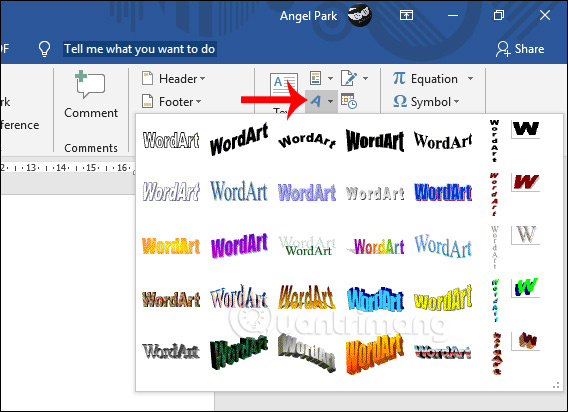The image size is (568, 412).
Task: Click the Tell me what you want to do box
Action: [139, 49]
